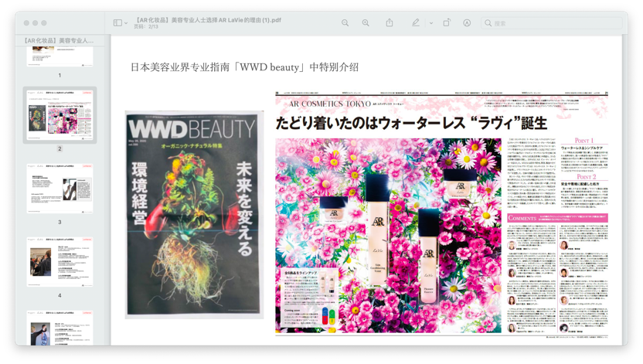Click the page number 2 label in sidebar

click(x=60, y=149)
